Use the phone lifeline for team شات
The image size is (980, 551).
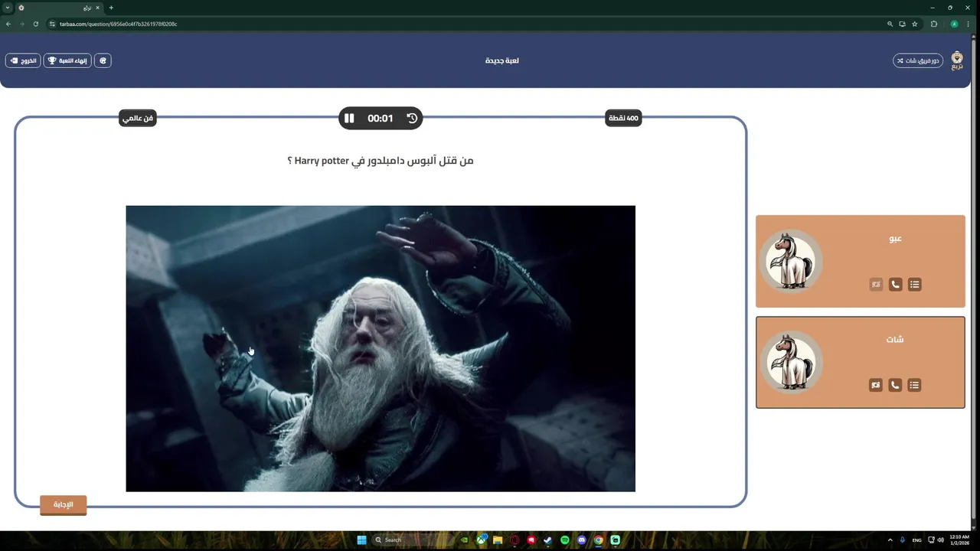click(895, 385)
